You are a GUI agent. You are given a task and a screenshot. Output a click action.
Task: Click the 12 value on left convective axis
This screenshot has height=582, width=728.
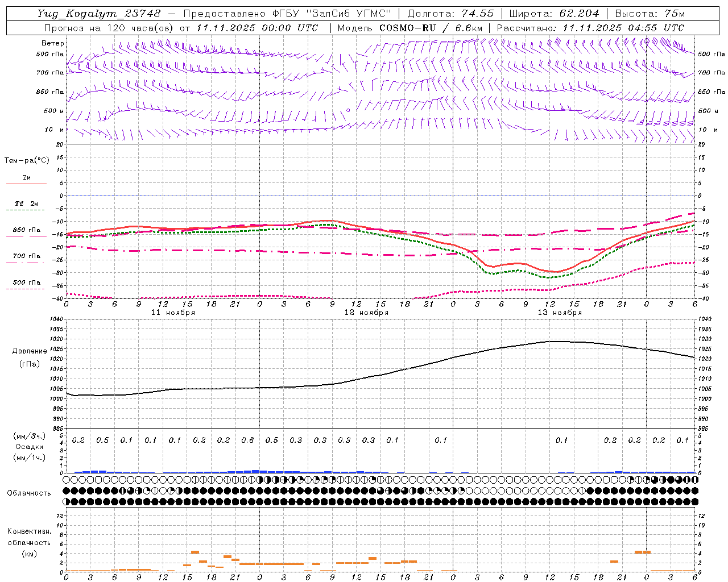(60, 516)
